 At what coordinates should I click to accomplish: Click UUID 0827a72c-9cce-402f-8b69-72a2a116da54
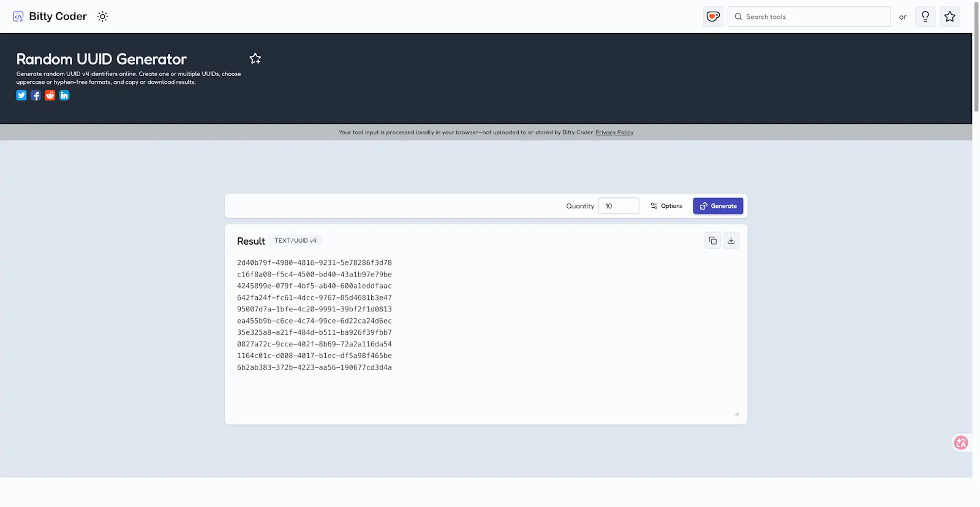point(314,344)
